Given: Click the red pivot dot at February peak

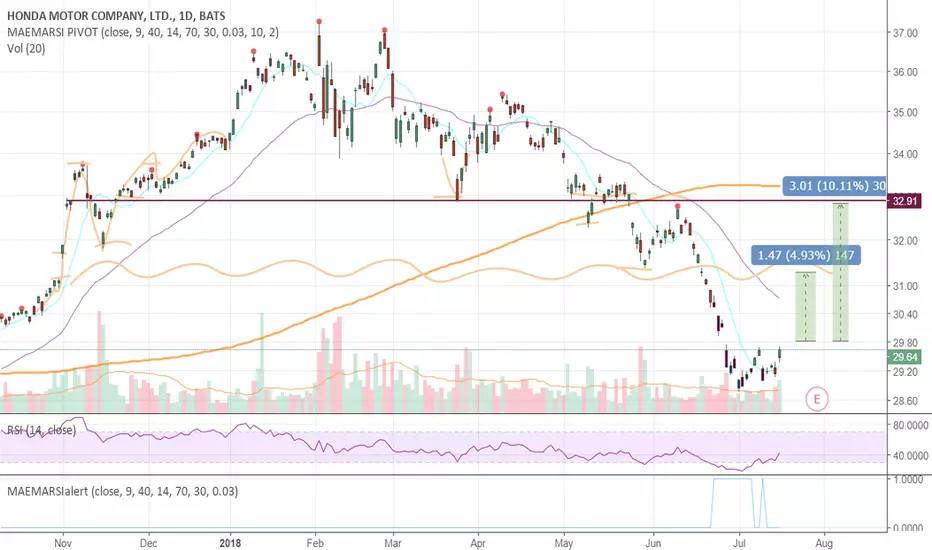Looking at the screenshot, I should coord(319,21).
